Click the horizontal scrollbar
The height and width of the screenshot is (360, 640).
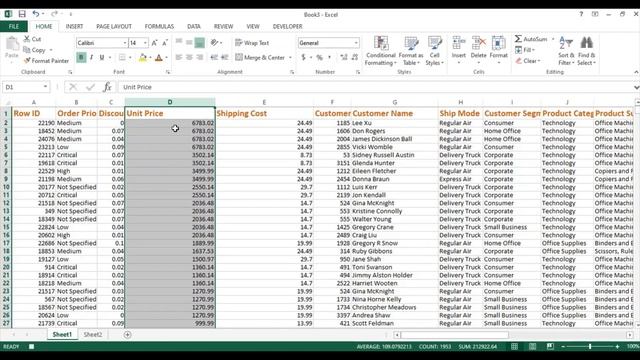[x=455, y=335]
